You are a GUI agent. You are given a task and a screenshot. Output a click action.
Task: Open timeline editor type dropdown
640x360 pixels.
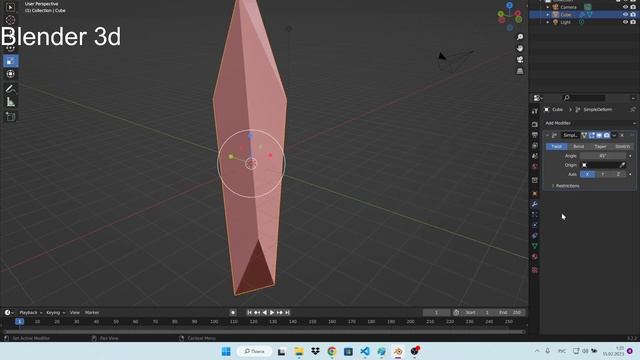9,313
